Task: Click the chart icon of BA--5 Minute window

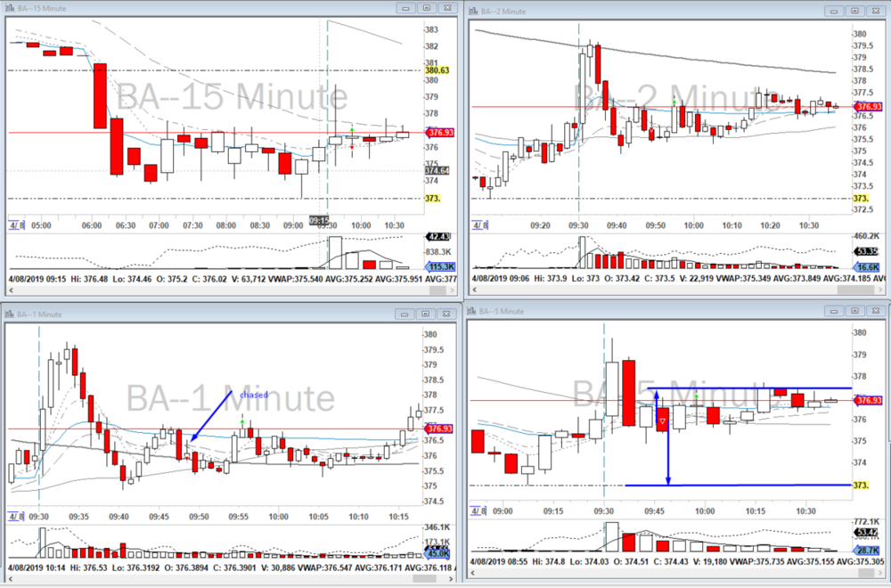Action: pyautogui.click(x=473, y=311)
